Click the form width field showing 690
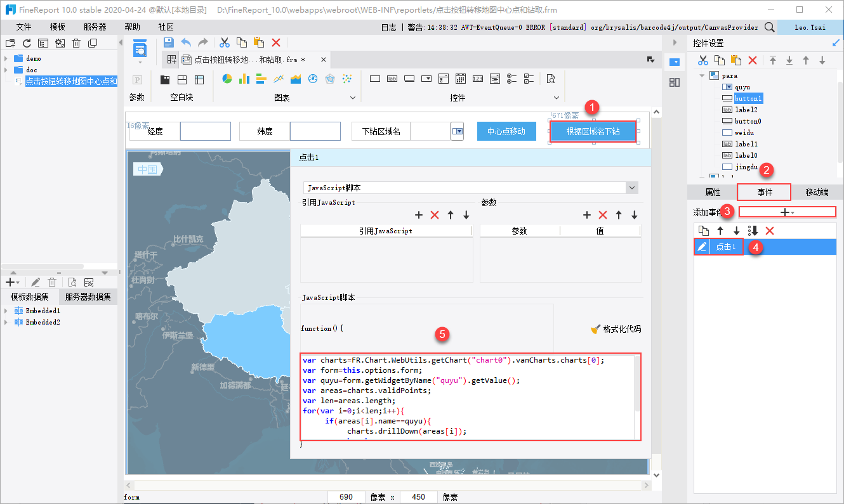Screen dimensions: 844x504 (x=346, y=497)
